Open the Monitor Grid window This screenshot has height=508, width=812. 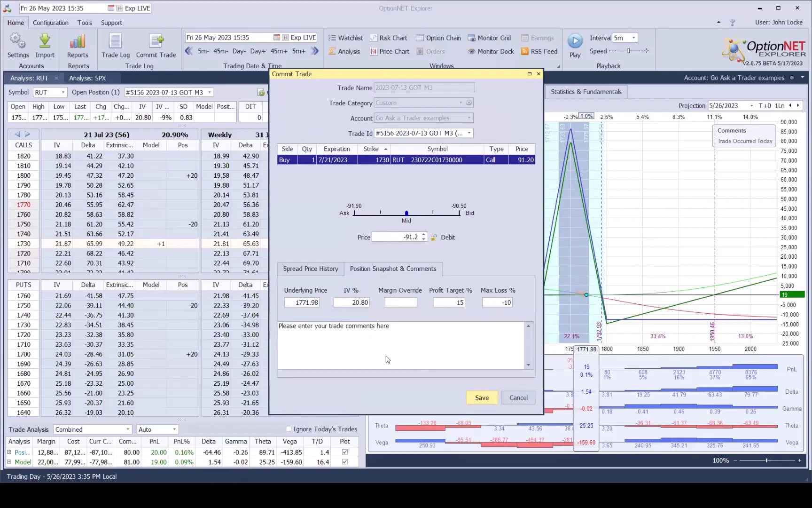click(489, 38)
